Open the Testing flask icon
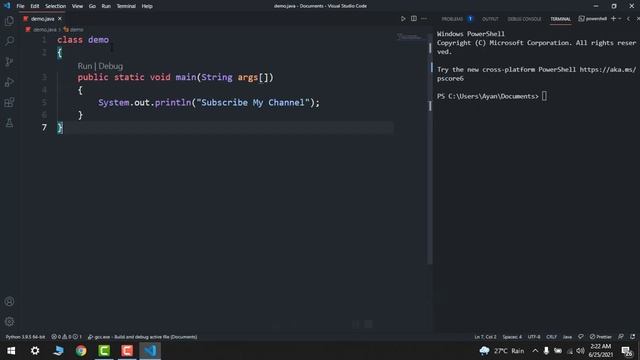This screenshot has height=360, width=640. [9, 122]
